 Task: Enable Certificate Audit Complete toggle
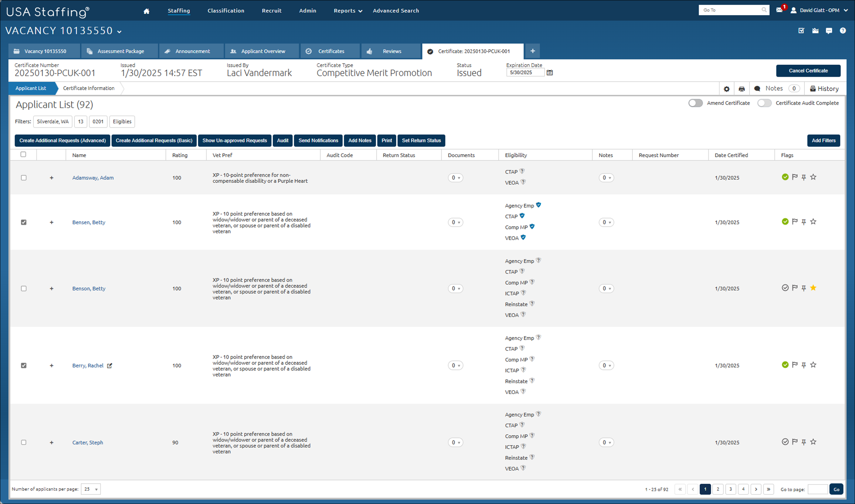[x=764, y=103]
